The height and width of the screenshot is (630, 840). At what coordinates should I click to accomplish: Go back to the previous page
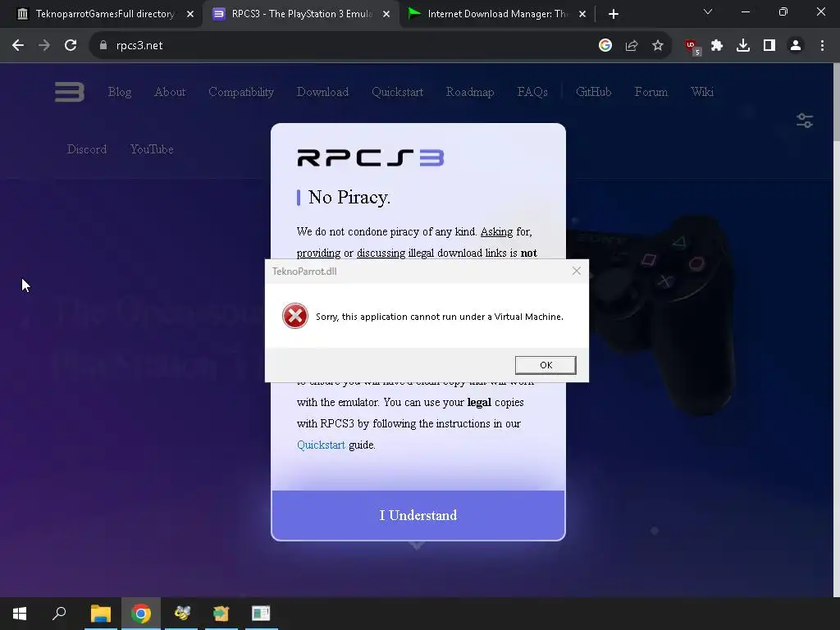click(18, 46)
